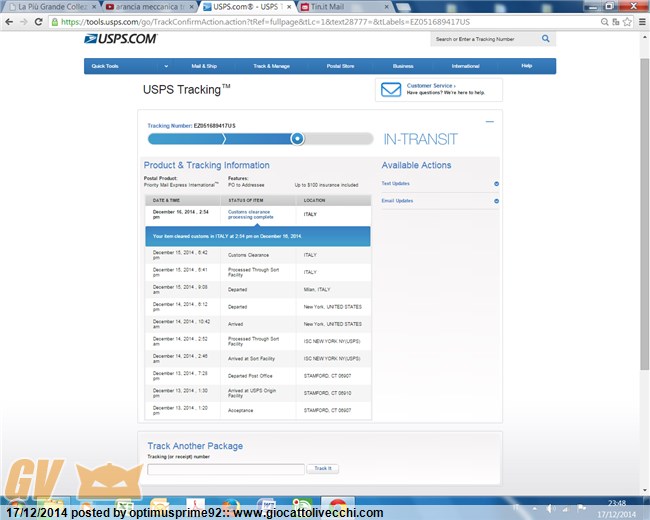Screen dimensions: 650x520
Task: Switch to La Più Grande Collez tab
Action: (x=52, y=7)
